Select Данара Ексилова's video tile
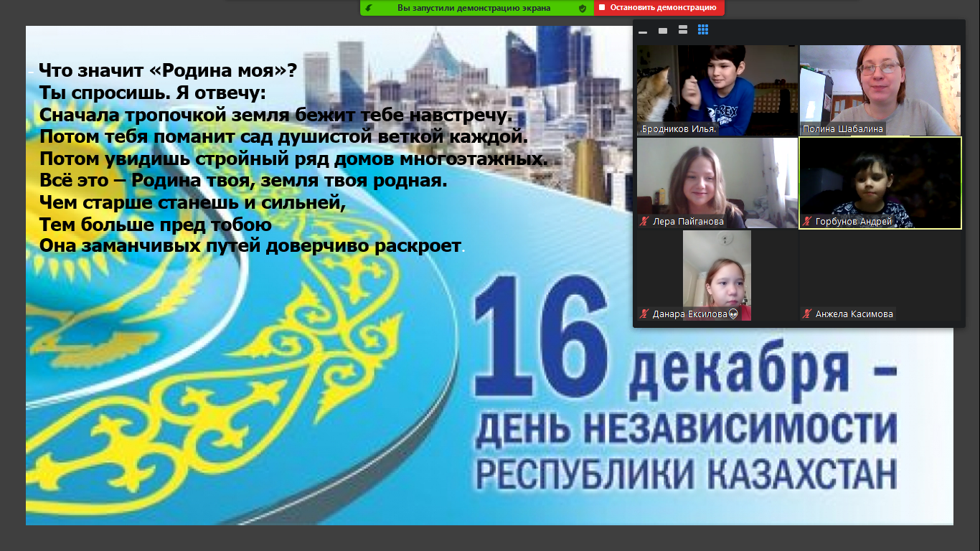This screenshot has height=551, width=980. click(x=717, y=275)
